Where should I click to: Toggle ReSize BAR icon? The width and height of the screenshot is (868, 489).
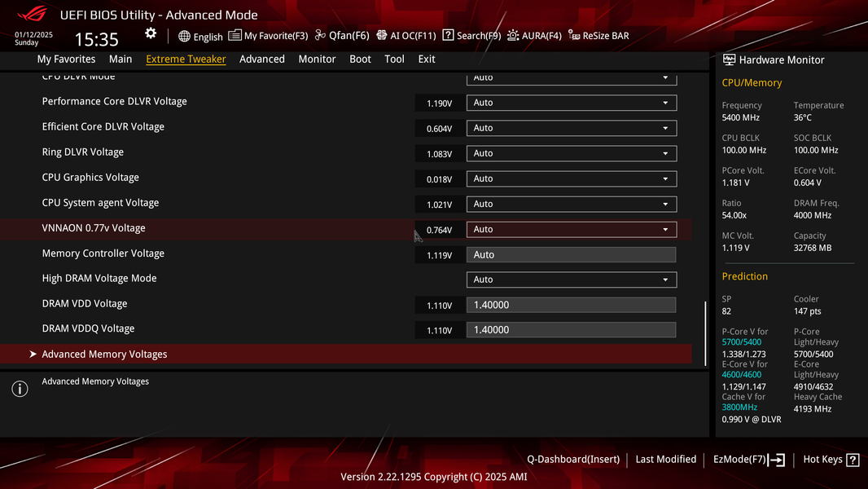[x=574, y=35]
